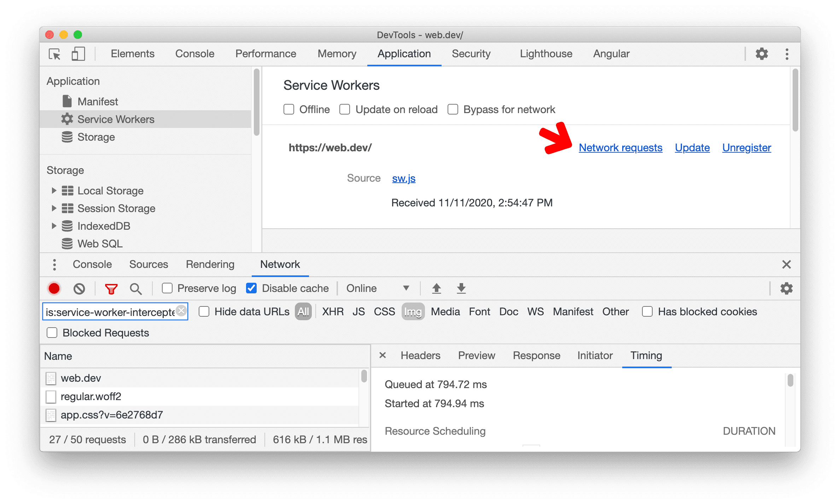Click the Network requests link for web.dev
840x504 pixels.
pyautogui.click(x=619, y=148)
